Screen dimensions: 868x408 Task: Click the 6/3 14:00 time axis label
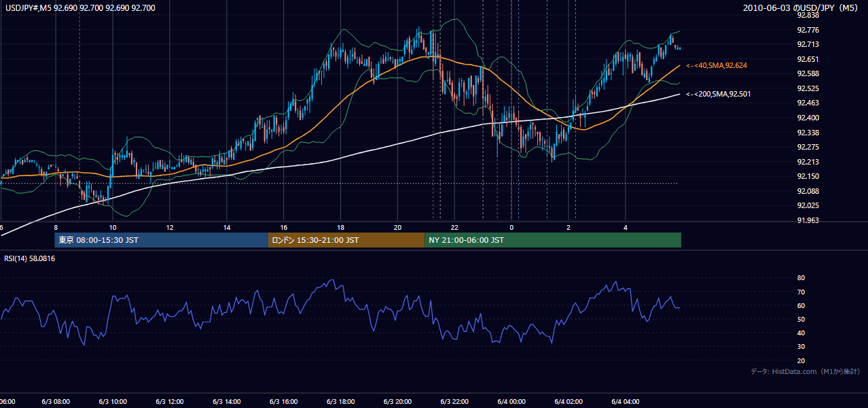(x=227, y=402)
